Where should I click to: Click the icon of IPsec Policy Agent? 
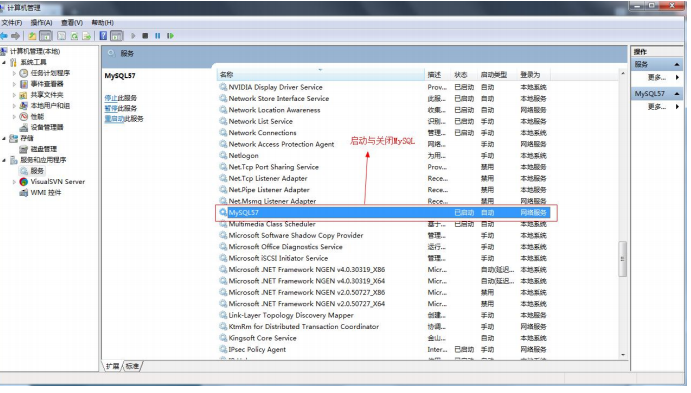(x=223, y=349)
